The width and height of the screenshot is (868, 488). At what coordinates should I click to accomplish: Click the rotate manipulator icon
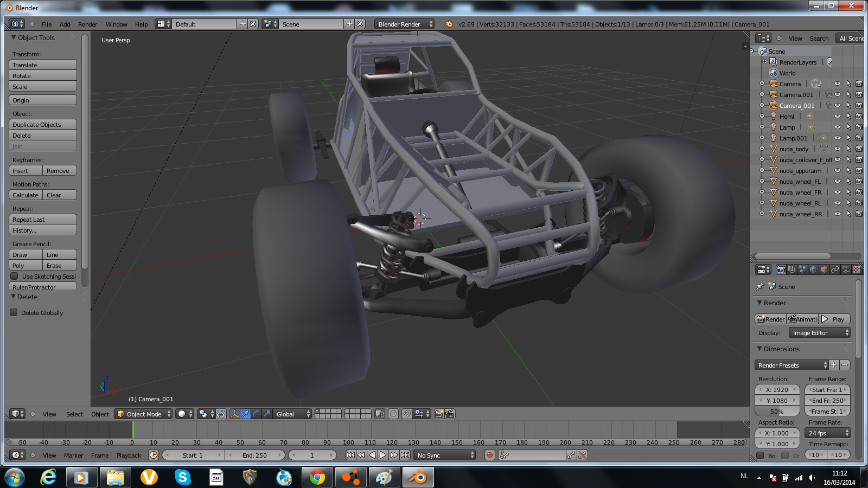(256, 414)
